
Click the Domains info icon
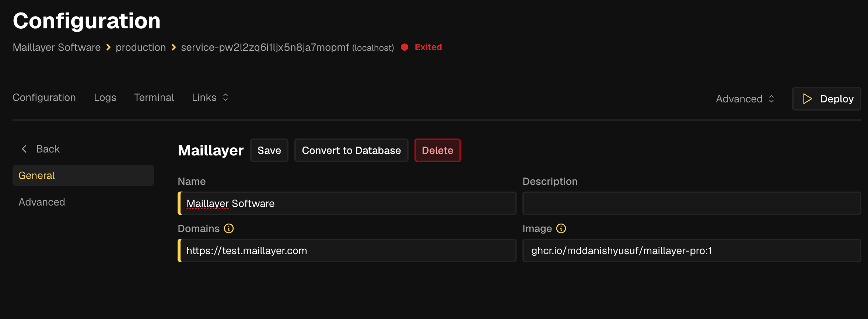[229, 228]
